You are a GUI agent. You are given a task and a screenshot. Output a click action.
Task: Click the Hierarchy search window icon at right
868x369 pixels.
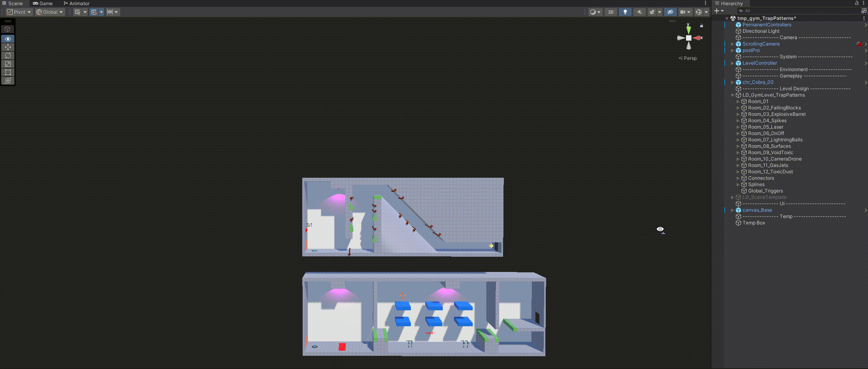point(864,11)
